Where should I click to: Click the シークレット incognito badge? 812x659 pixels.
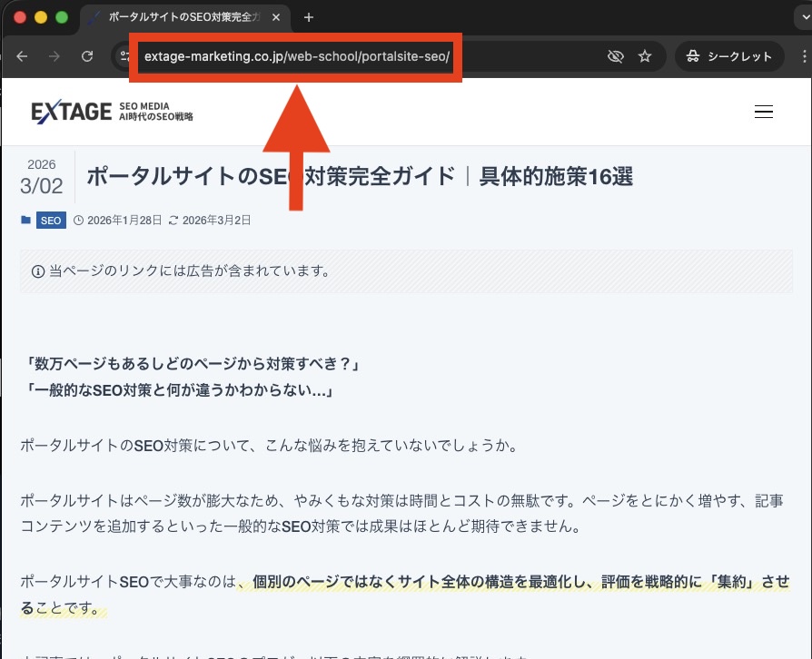click(728, 56)
